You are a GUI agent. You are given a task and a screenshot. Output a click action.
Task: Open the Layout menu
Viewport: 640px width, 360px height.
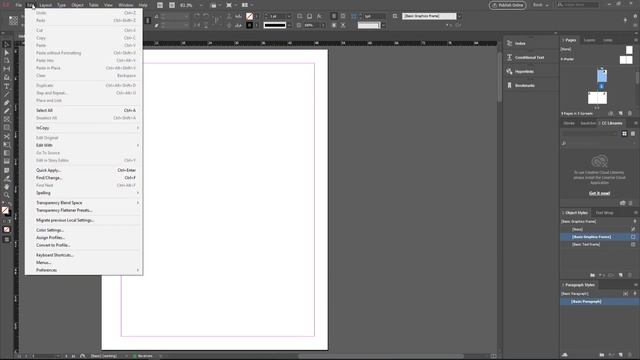(x=45, y=5)
